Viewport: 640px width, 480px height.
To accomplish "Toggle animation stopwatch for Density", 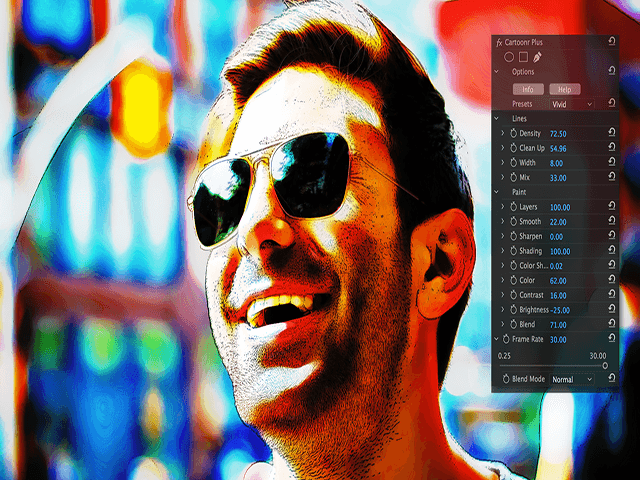I will tap(513, 133).
